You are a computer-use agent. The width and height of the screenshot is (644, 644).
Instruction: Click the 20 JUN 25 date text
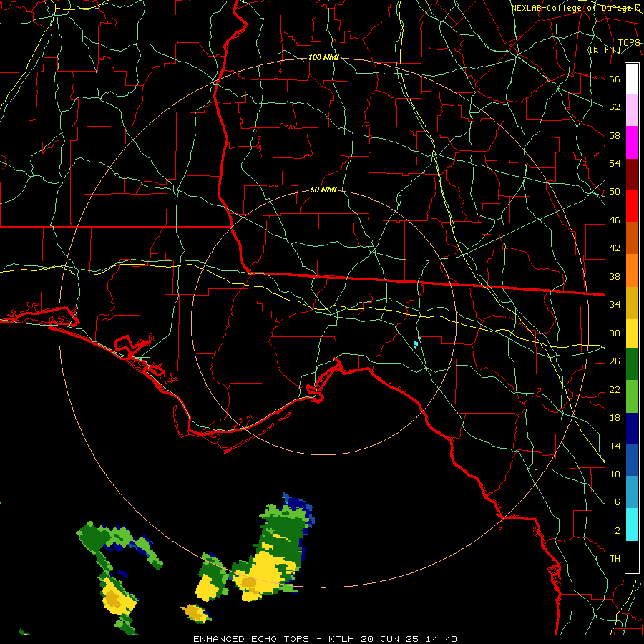(390, 639)
